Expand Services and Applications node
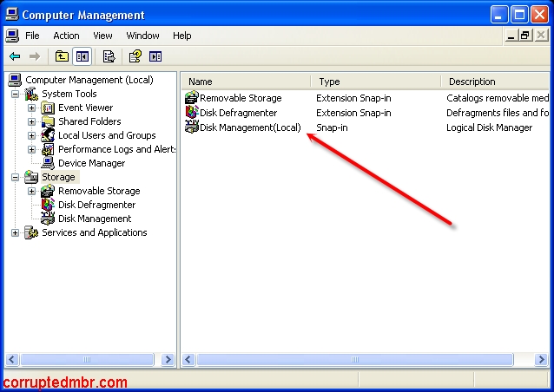This screenshot has width=554, height=392. click(16, 232)
